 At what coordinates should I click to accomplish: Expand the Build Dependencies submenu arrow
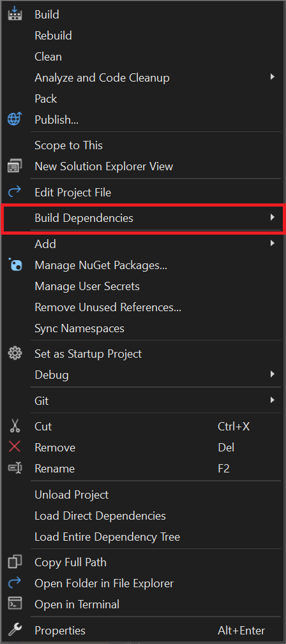(272, 217)
